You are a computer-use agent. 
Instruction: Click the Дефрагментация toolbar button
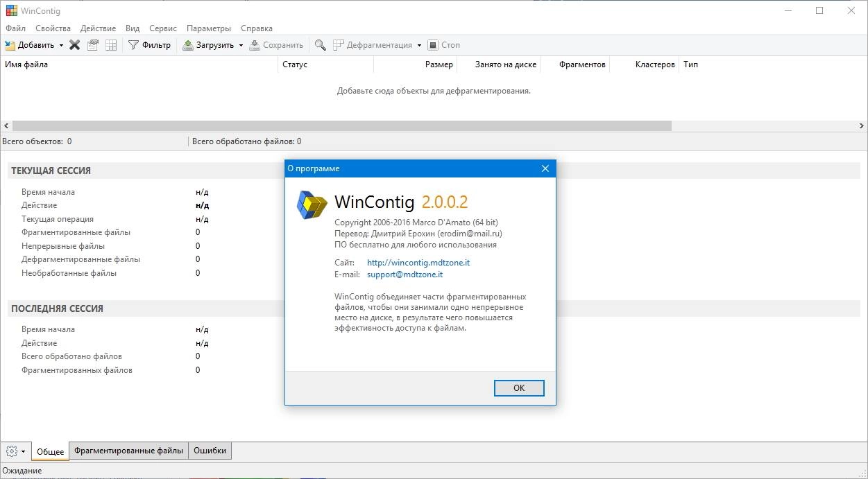pos(373,45)
